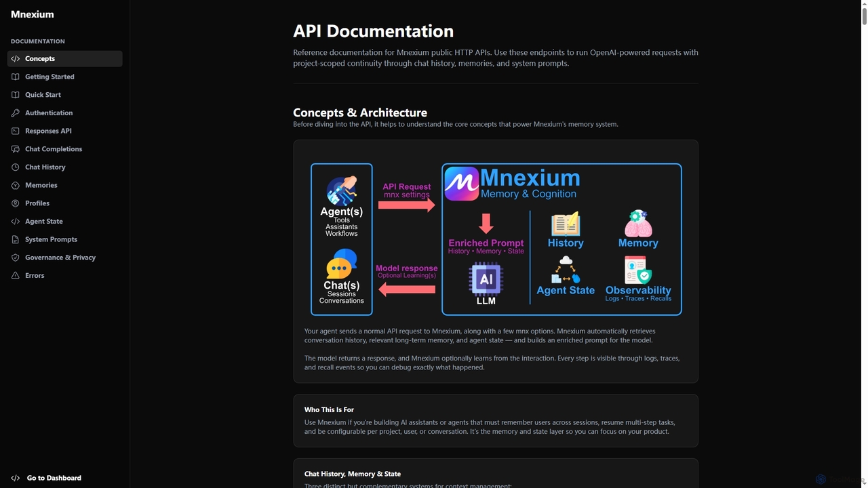The width and height of the screenshot is (868, 488).
Task: Jump to Agent State documentation
Action: click(x=65, y=222)
